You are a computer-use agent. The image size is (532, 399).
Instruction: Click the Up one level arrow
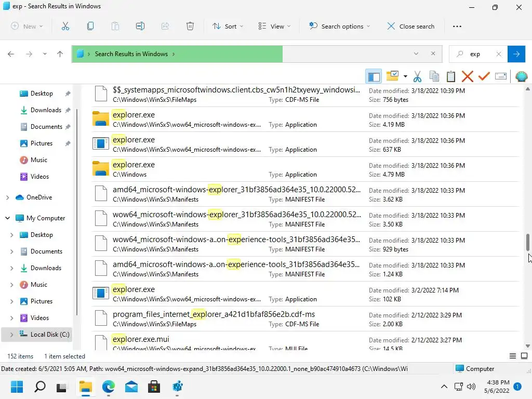coord(60,54)
